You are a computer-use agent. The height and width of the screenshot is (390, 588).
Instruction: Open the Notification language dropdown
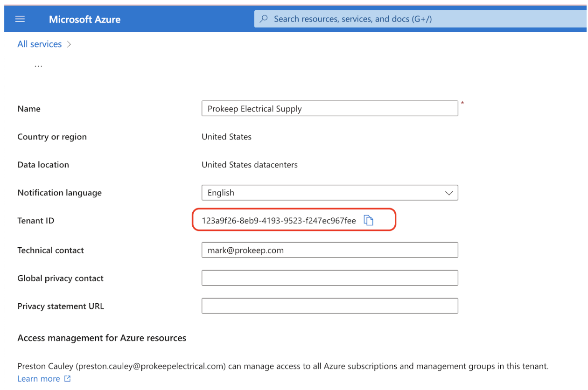pos(329,192)
